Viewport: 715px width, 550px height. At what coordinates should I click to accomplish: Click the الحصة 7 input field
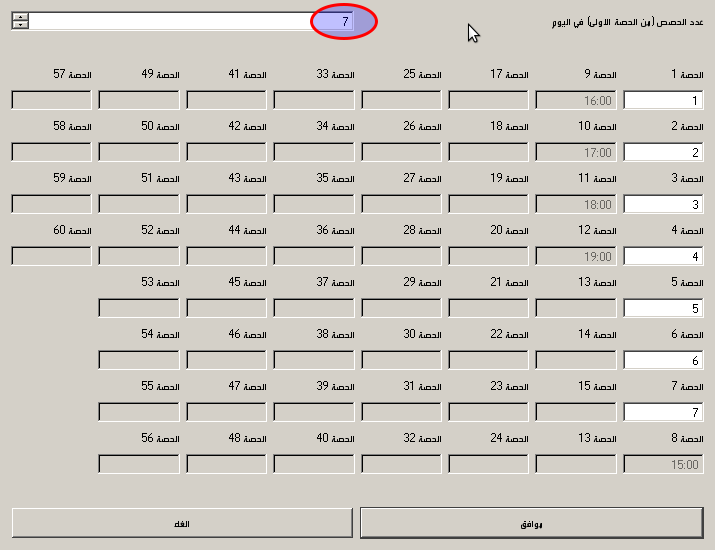coord(663,412)
